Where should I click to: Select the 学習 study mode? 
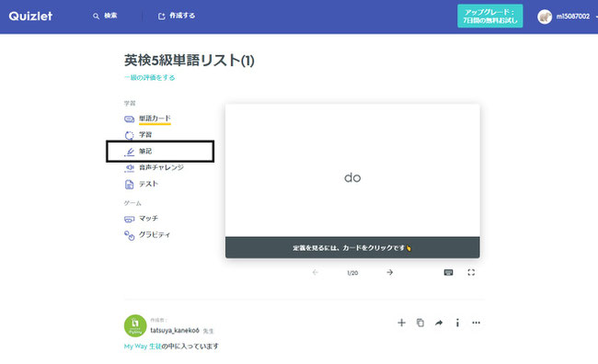click(145, 134)
